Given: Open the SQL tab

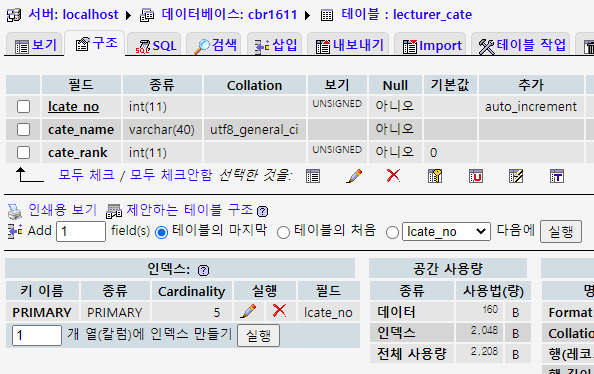Looking at the screenshot, I should (156, 45).
